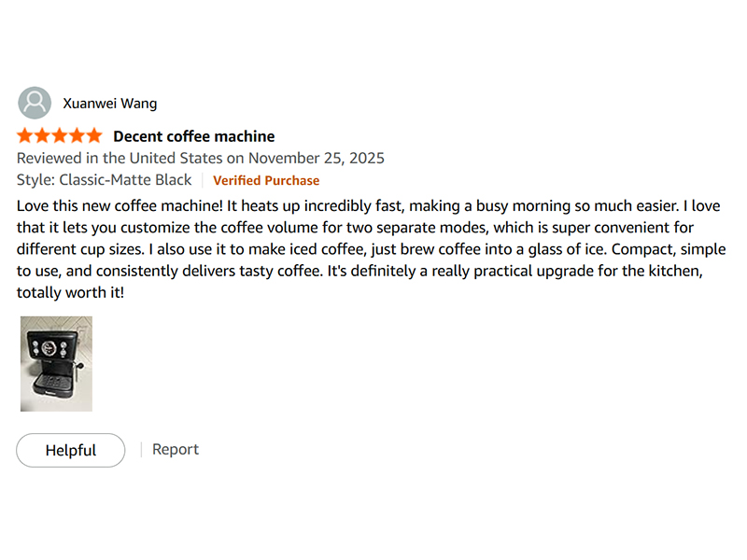The height and width of the screenshot is (560, 747).
Task: Click the first orange rating star
Action: tap(25, 136)
